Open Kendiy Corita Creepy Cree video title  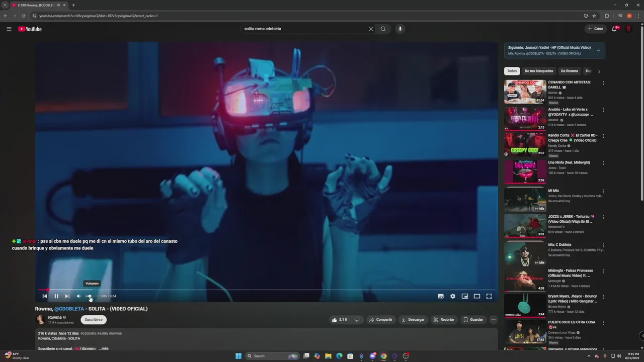572,138
